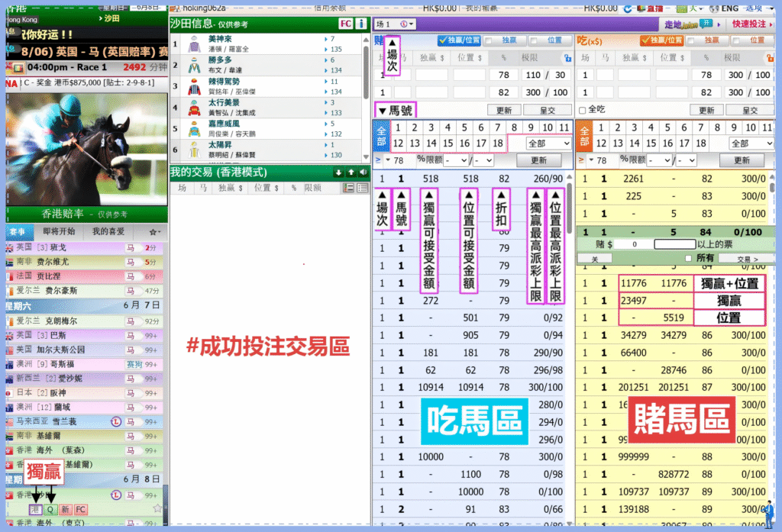Click the 新 pool icon under 香港 沙田
This screenshot has height=532, width=782.
(x=66, y=510)
